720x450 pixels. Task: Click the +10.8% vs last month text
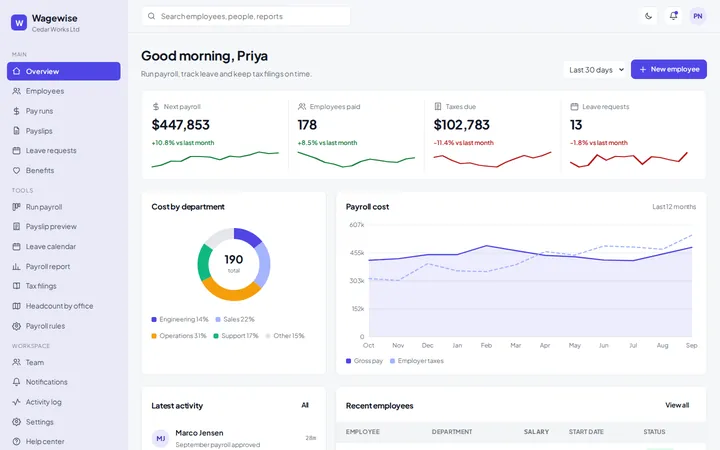[x=183, y=143]
